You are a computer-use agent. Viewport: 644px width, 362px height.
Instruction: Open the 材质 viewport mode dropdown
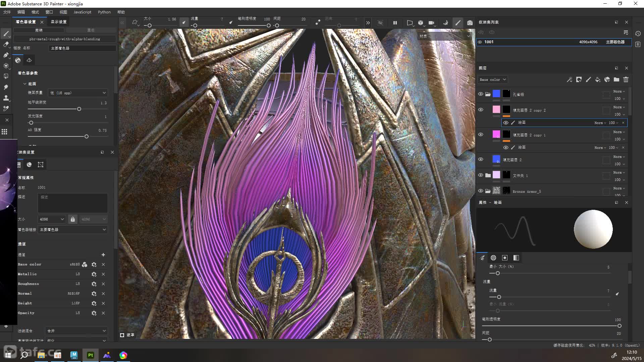tap(444, 36)
